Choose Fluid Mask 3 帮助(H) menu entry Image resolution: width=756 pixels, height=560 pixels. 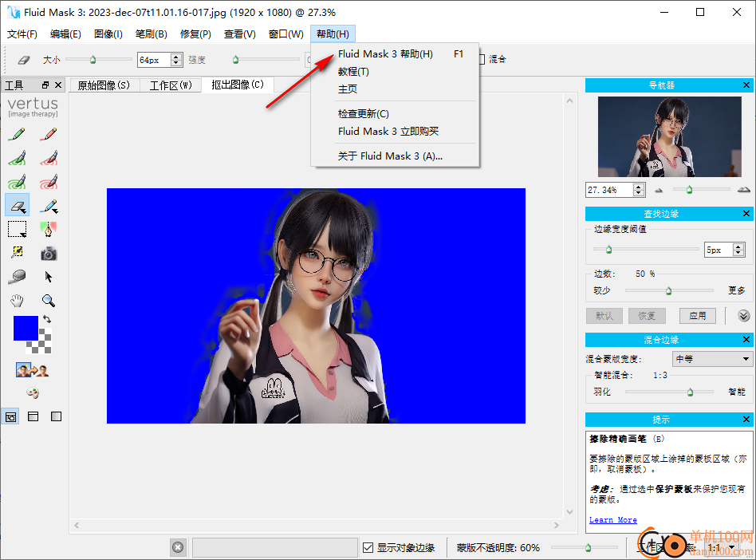pos(395,54)
